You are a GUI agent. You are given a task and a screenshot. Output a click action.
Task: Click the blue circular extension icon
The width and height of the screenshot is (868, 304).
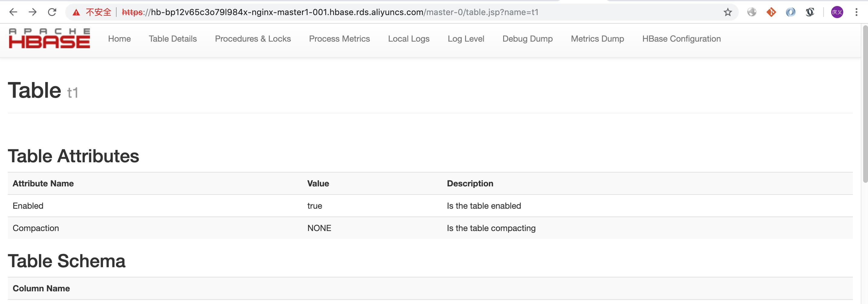click(790, 12)
